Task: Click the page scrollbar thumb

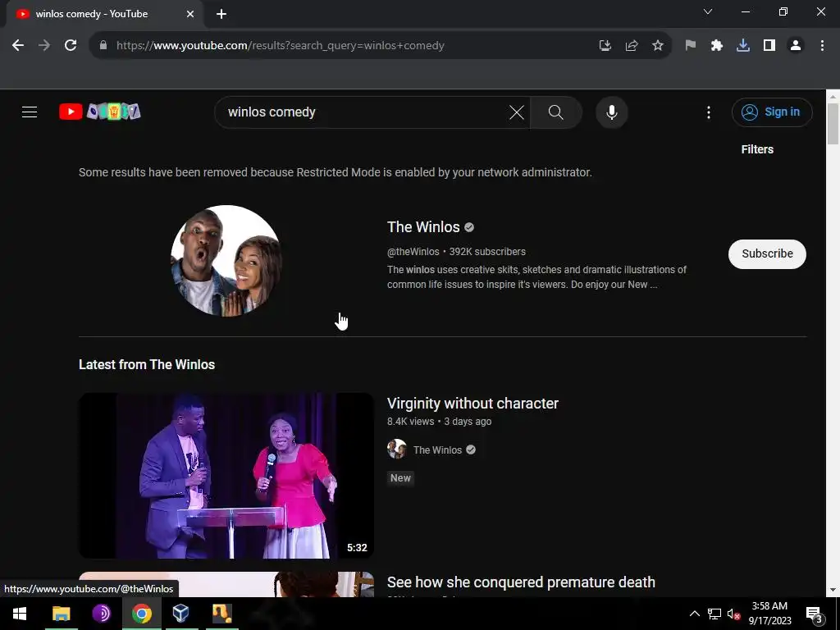Action: point(833,123)
